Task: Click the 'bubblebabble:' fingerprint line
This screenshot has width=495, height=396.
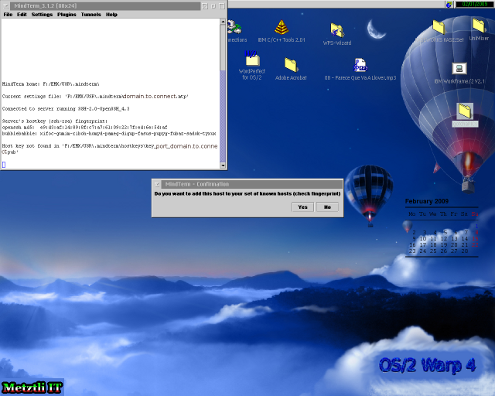Action: click(109, 133)
